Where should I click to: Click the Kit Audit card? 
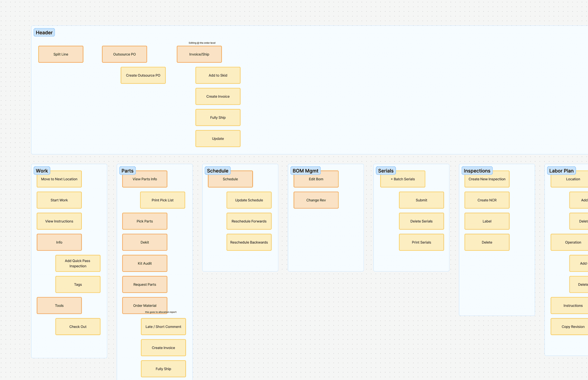[x=145, y=263]
